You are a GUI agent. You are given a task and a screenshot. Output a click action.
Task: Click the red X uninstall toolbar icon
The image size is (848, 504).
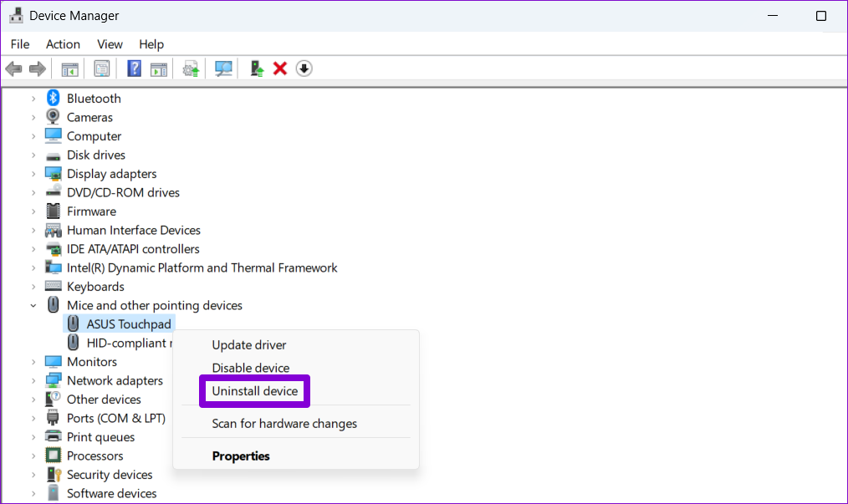[x=280, y=69]
